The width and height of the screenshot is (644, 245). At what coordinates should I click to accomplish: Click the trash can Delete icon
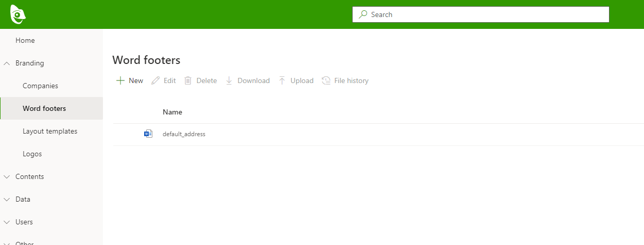coord(188,80)
